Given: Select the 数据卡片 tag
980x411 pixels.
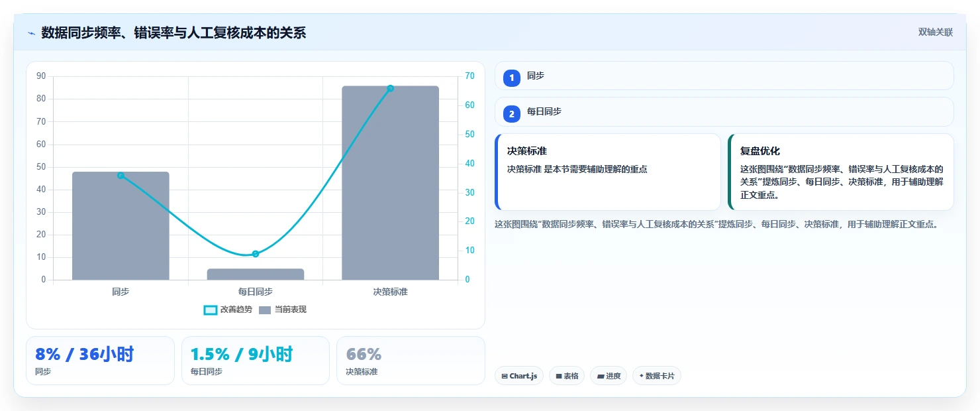Looking at the screenshot, I should 657,376.
